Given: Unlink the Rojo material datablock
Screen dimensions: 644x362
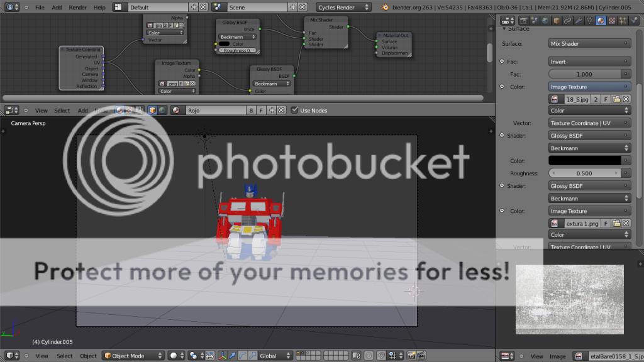Looking at the screenshot, I should click(281, 110).
